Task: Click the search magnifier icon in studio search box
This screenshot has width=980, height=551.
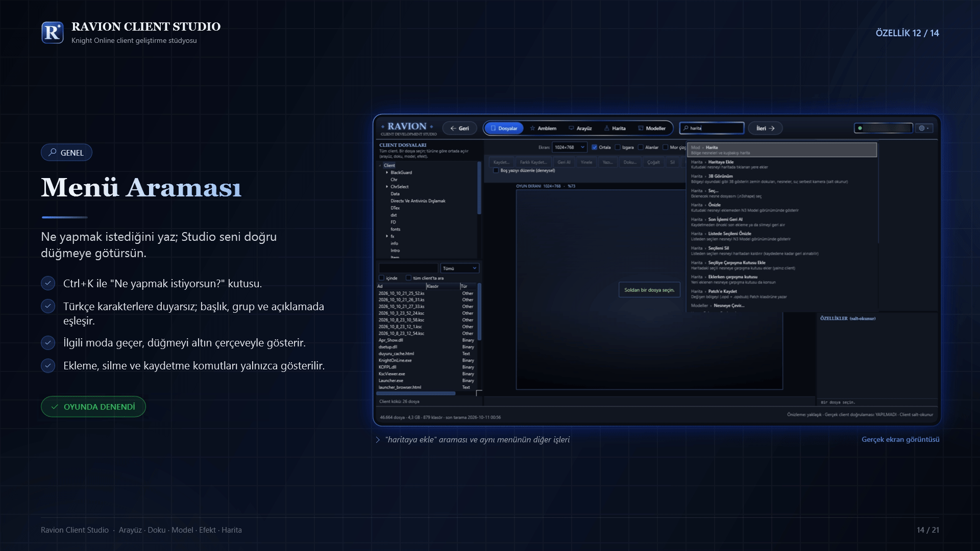Action: point(685,128)
